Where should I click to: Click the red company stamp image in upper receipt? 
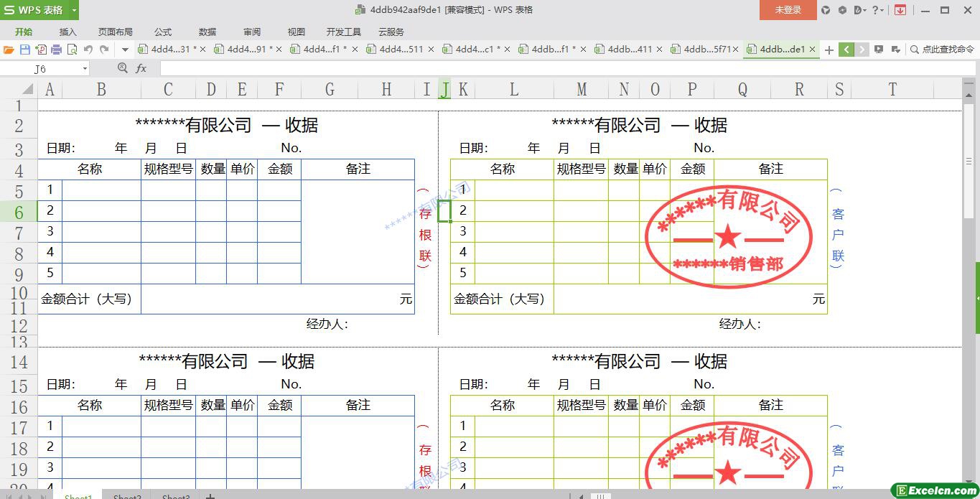pyautogui.click(x=729, y=236)
